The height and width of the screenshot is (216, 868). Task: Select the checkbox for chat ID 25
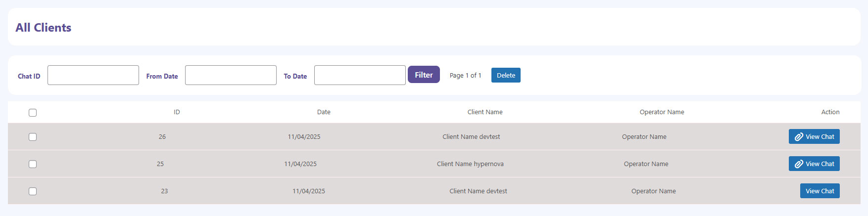(x=33, y=164)
